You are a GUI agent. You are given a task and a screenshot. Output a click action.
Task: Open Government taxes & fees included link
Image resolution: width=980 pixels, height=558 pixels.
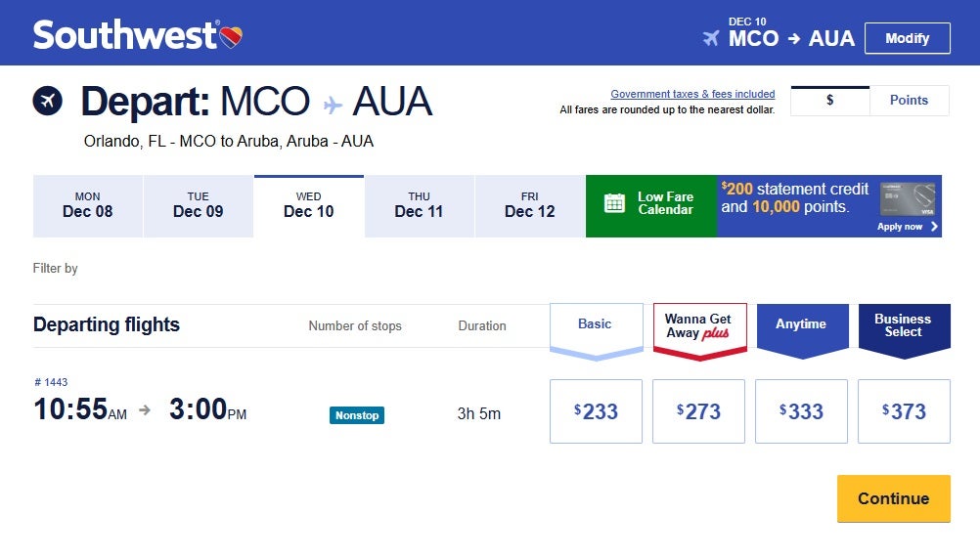pos(692,94)
